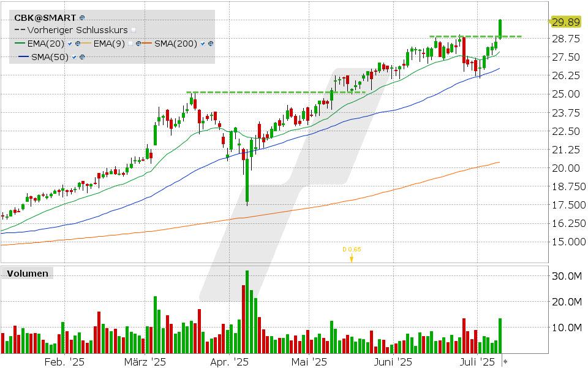Click the März '25 date axis label
The width and height of the screenshot is (588, 368).
145,362
